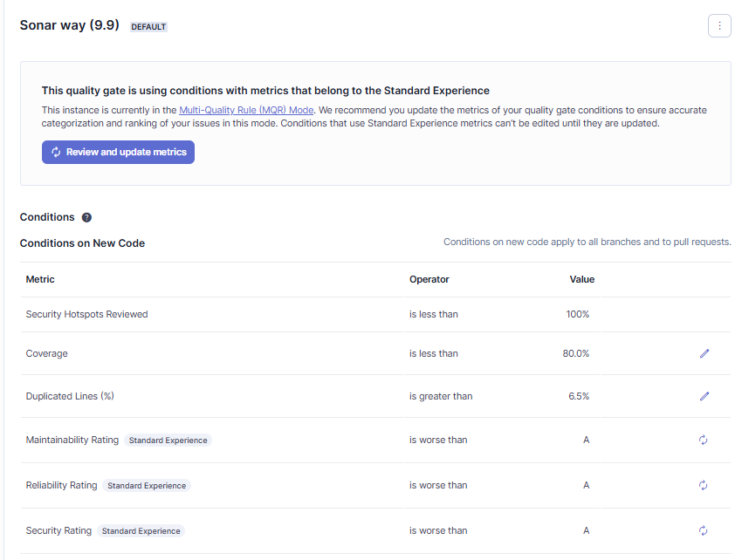Click the Sonar way (9.9) title
The height and width of the screenshot is (560, 742).
(x=70, y=25)
